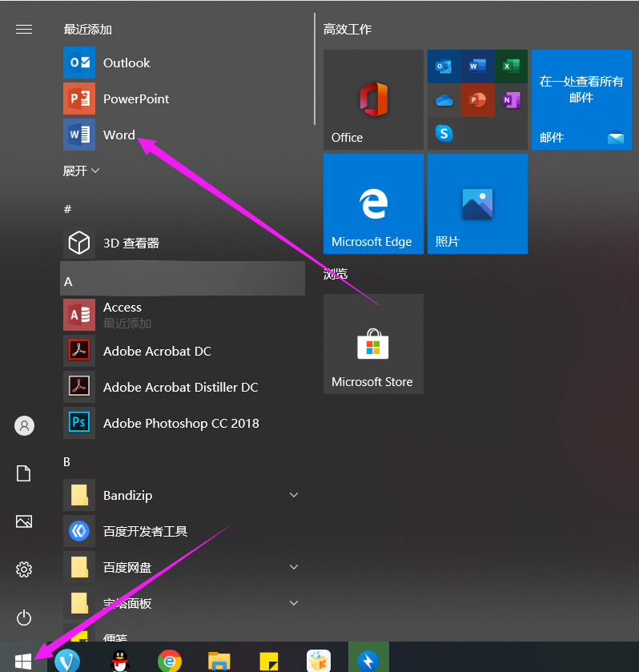This screenshot has width=639, height=672.
Task: Click Outlook icon in Office group tile
Action: click(444, 66)
